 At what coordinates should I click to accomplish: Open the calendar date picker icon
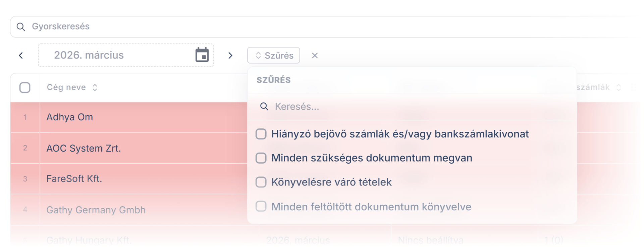202,55
